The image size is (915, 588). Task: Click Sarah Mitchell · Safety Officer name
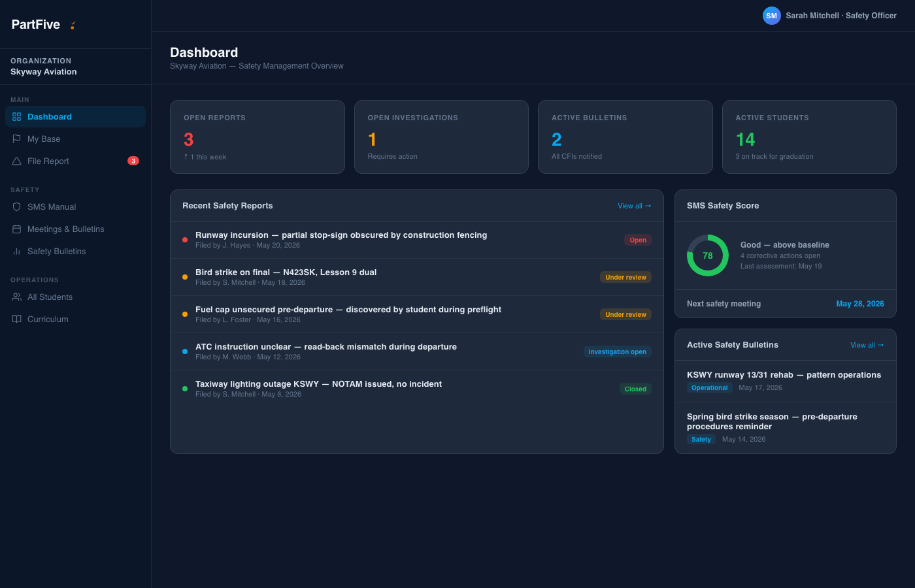click(841, 16)
